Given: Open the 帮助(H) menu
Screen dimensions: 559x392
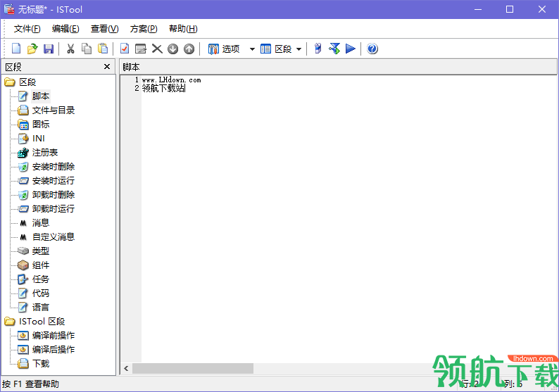Looking at the screenshot, I should 183,29.
